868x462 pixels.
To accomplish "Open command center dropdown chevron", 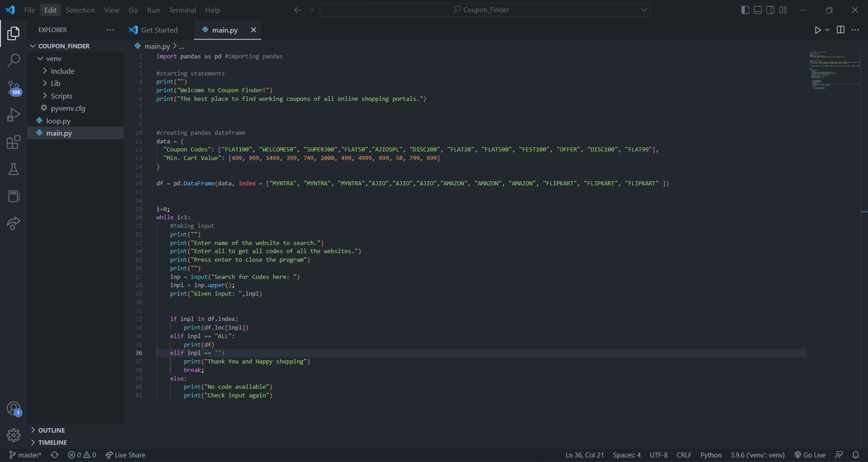I will [x=644, y=10].
